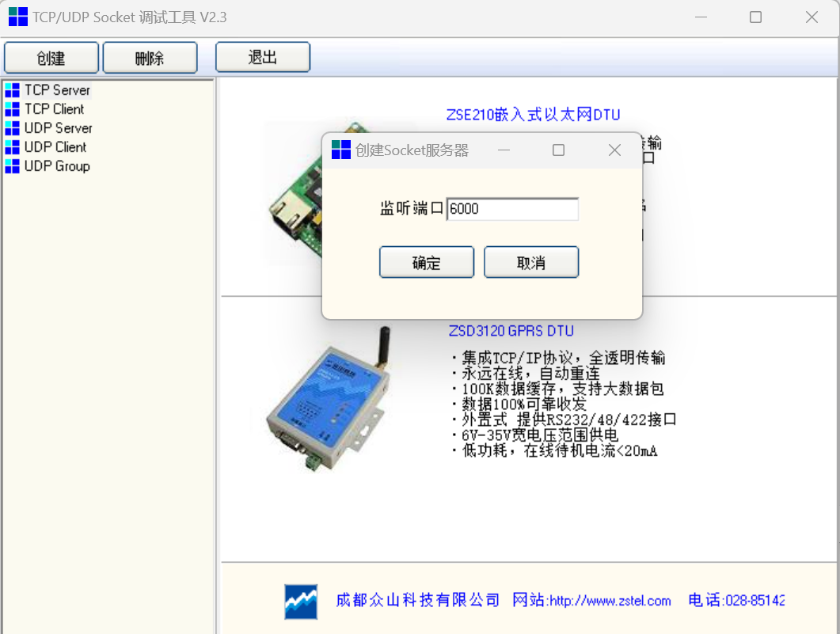Image resolution: width=840 pixels, height=634 pixels.
Task: Select the UDP Client icon
Action: point(12,147)
